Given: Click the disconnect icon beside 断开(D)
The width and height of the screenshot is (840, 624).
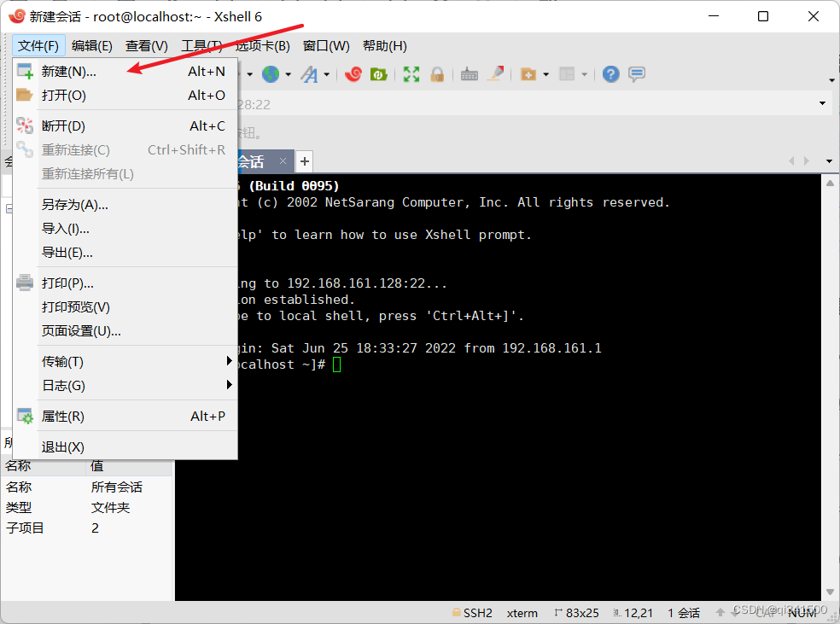Looking at the screenshot, I should click(x=25, y=125).
